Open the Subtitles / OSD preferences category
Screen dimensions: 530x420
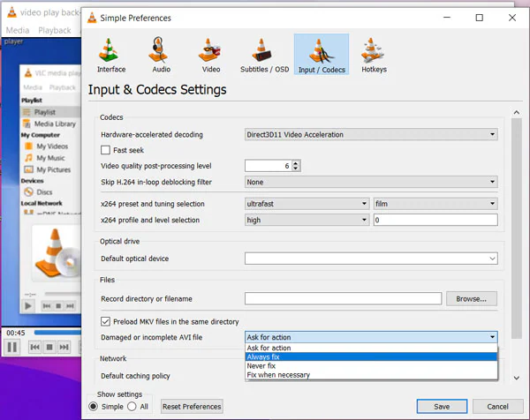pyautogui.click(x=264, y=56)
